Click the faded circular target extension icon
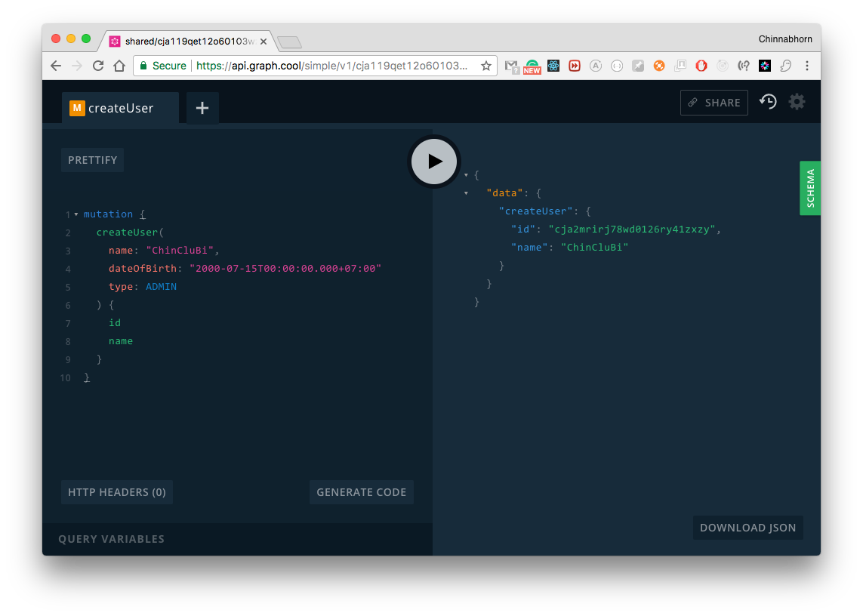863x616 pixels. 723,66
